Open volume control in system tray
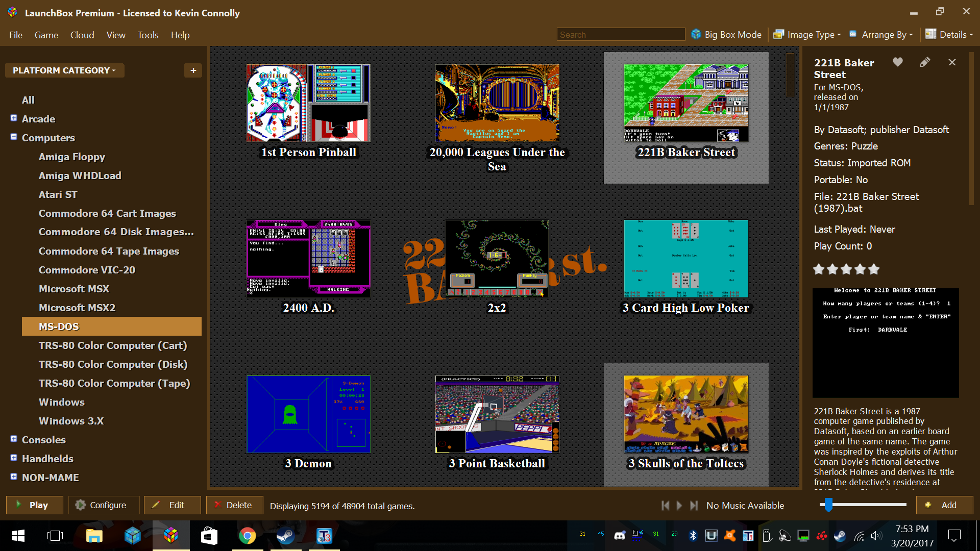The width and height of the screenshot is (980, 551). pyautogui.click(x=876, y=536)
